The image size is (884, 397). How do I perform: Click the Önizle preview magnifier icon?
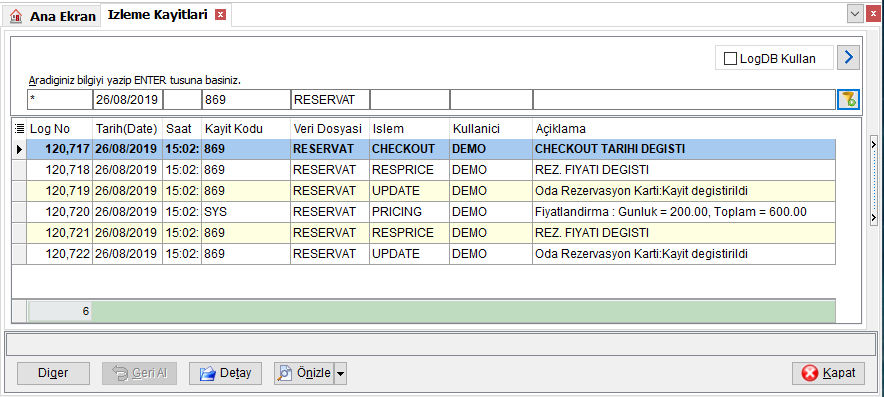[x=286, y=373]
